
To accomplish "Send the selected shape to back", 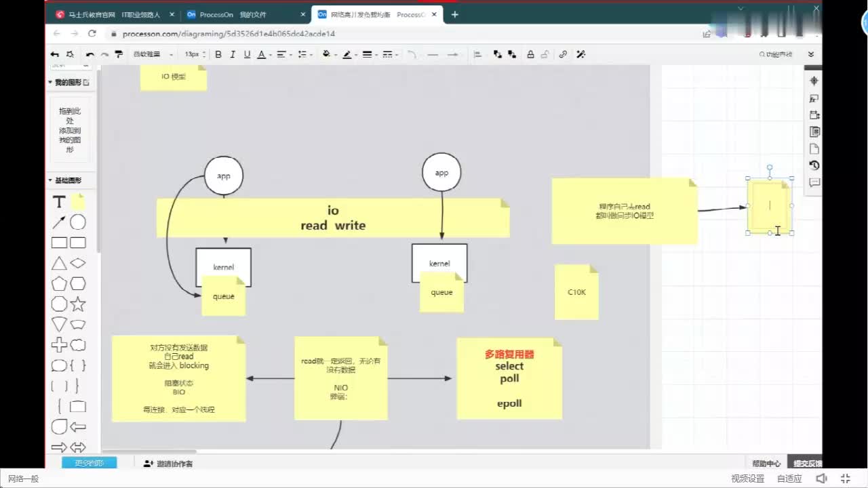I will (512, 54).
